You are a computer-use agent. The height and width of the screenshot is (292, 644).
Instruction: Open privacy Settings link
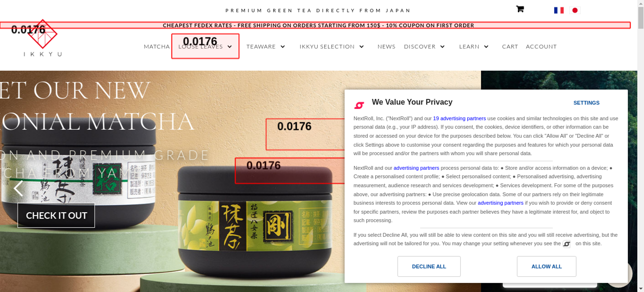(x=586, y=103)
